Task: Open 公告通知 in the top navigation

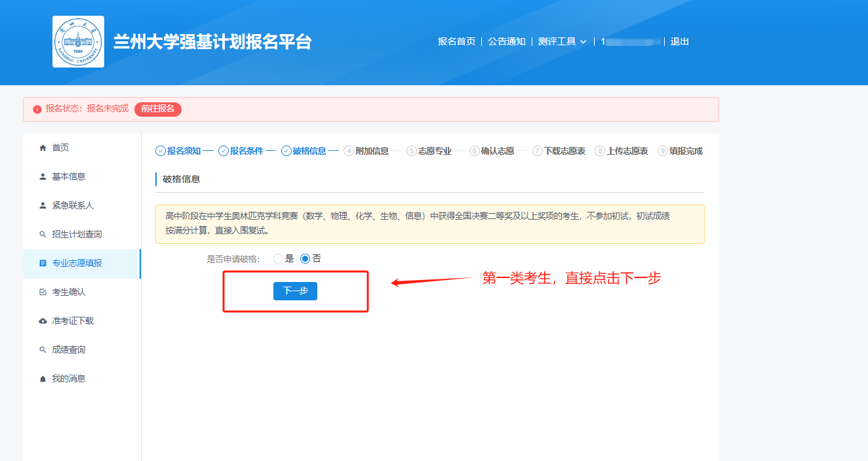Action: tap(506, 41)
